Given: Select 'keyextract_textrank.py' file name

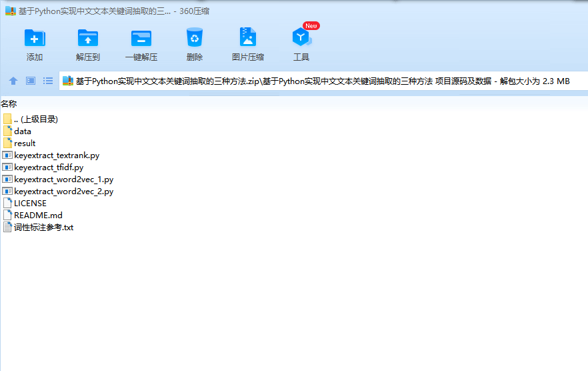Looking at the screenshot, I should pos(57,155).
